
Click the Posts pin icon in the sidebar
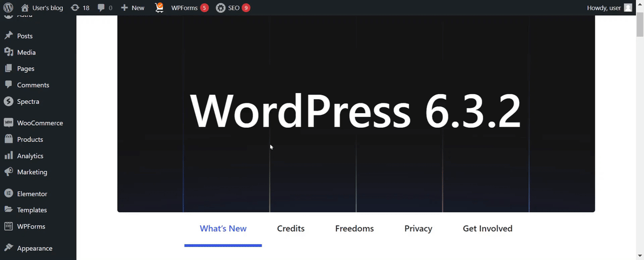click(8, 36)
